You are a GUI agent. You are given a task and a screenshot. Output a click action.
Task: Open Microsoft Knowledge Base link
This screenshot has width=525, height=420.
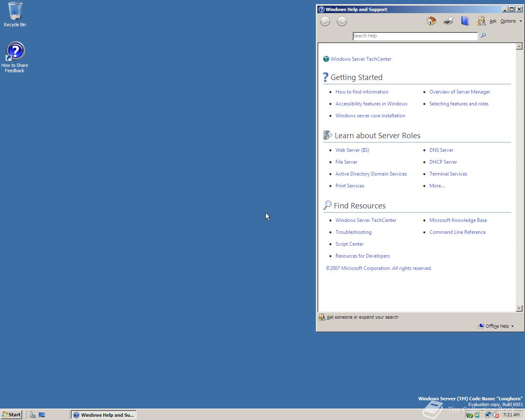(458, 220)
